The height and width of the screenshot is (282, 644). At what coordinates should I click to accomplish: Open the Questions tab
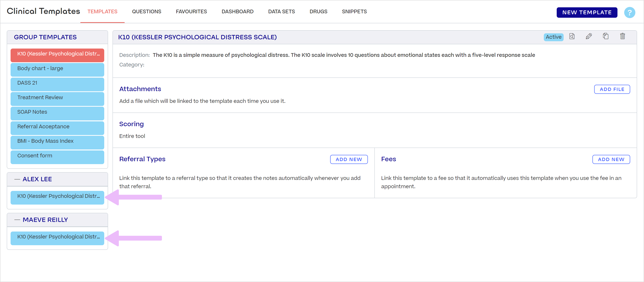pyautogui.click(x=147, y=12)
